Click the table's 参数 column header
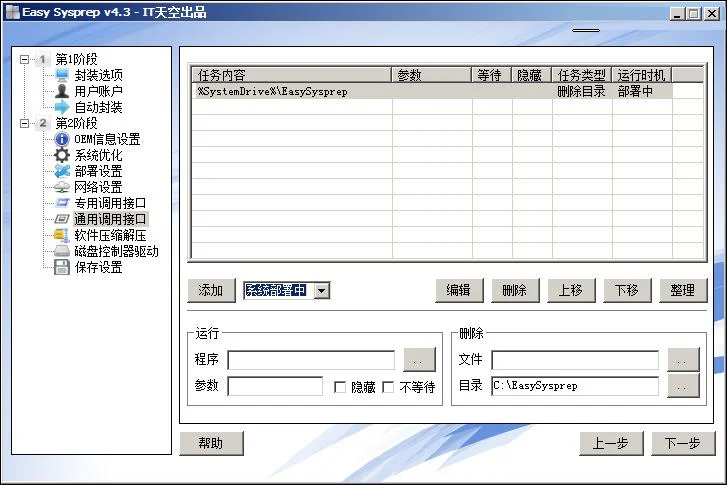This screenshot has height=485, width=727. pos(432,75)
